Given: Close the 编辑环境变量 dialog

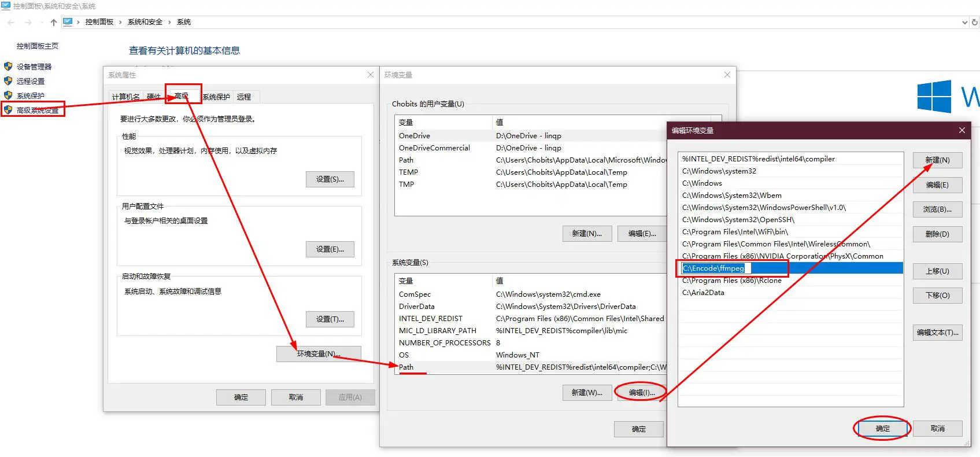Looking at the screenshot, I should (962, 130).
